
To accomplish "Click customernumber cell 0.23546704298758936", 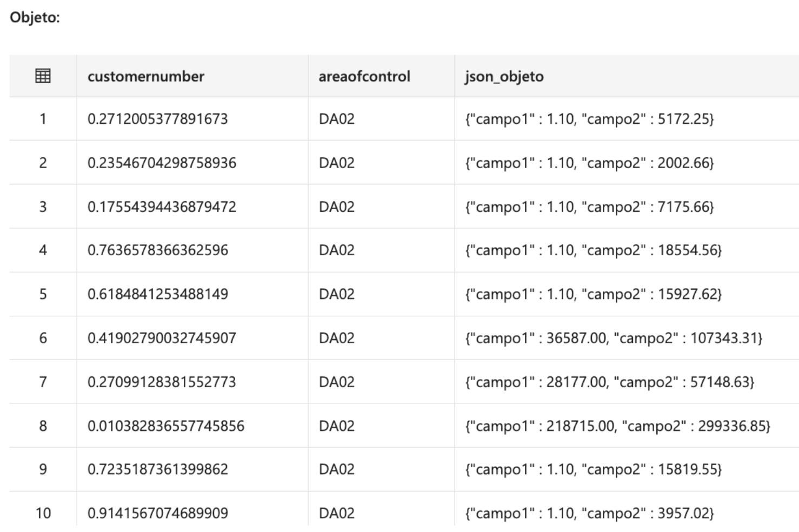I will click(x=162, y=163).
